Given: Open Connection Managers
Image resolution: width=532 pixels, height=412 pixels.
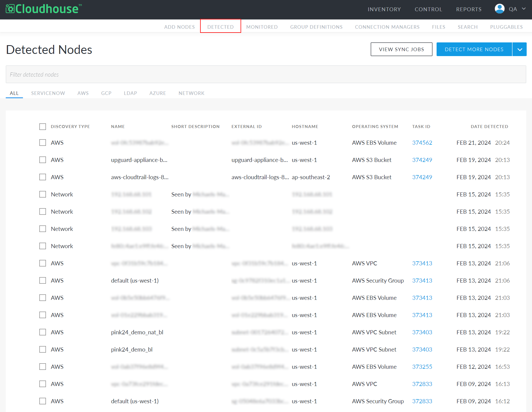Looking at the screenshot, I should (x=387, y=27).
